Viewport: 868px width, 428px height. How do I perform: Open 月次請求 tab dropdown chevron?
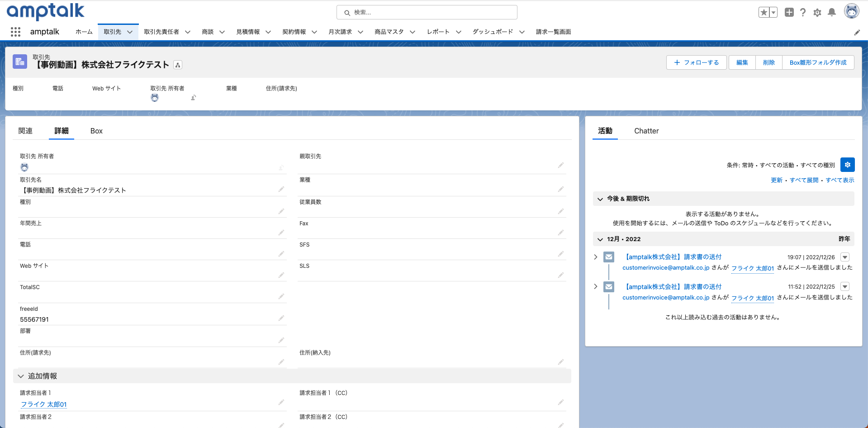[x=360, y=32]
